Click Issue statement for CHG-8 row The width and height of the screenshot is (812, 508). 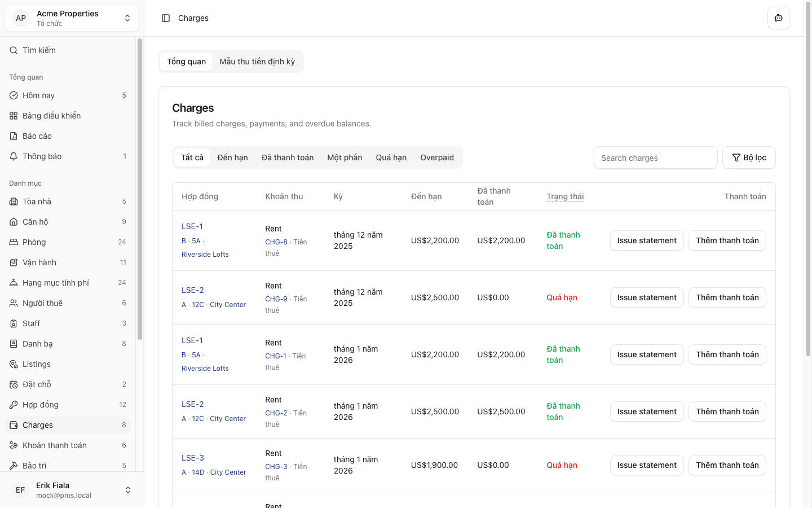pyautogui.click(x=646, y=240)
